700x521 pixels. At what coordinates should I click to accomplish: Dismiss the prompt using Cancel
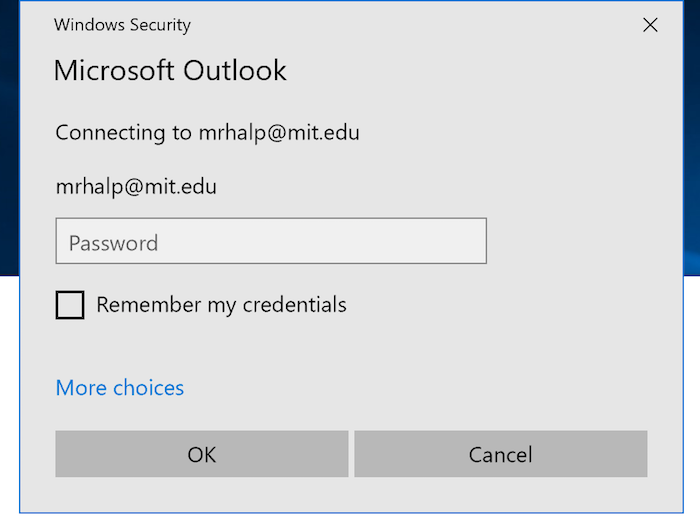500,454
